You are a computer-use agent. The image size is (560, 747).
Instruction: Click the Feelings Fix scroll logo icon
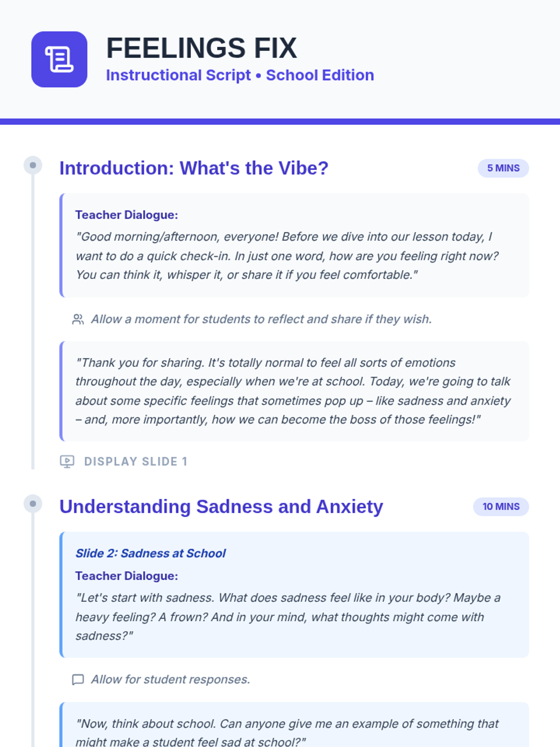[x=59, y=59]
